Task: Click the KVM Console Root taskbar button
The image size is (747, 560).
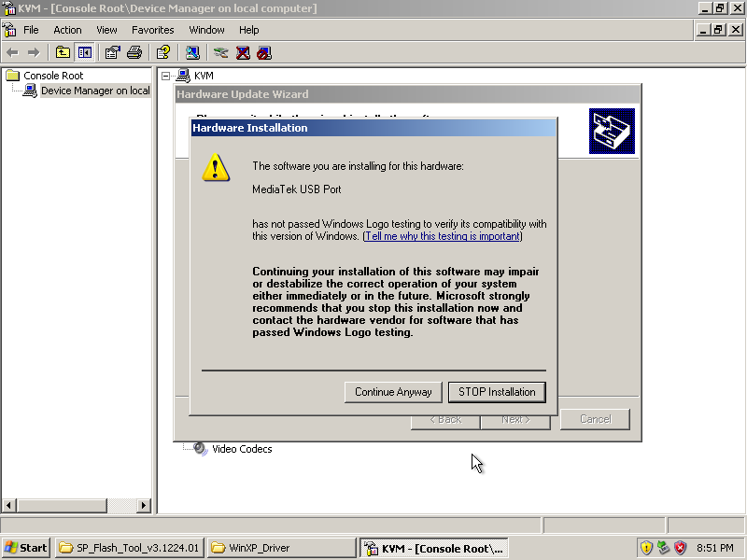Action: [434, 548]
